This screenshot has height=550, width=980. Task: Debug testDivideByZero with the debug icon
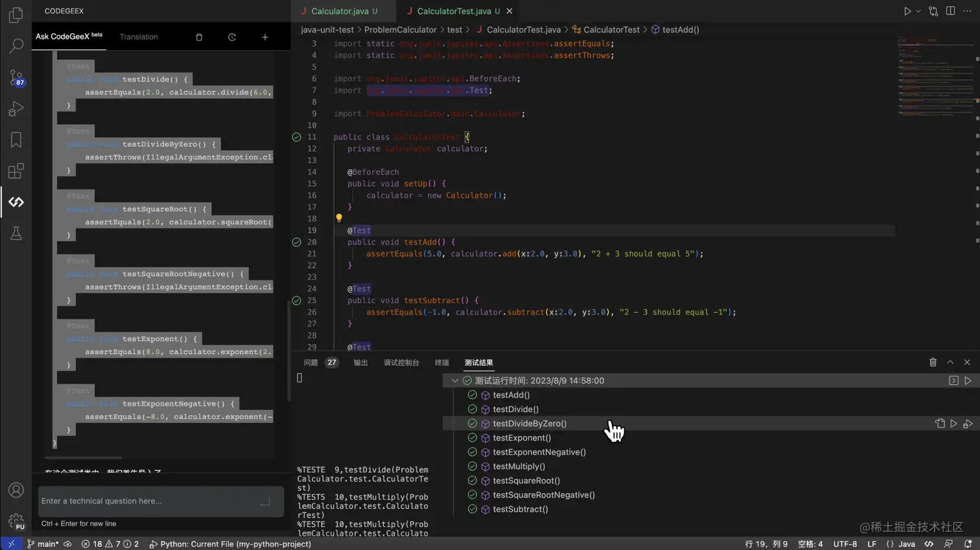pos(968,424)
